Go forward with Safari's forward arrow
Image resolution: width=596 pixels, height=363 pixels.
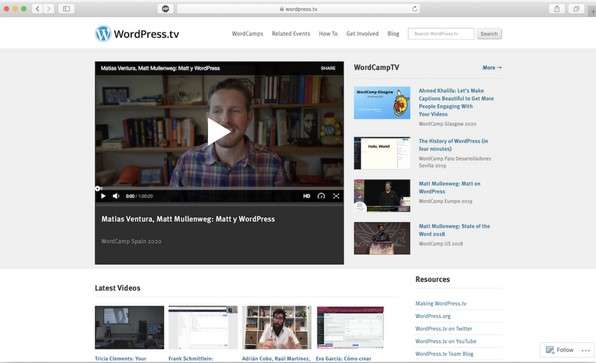(x=49, y=8)
